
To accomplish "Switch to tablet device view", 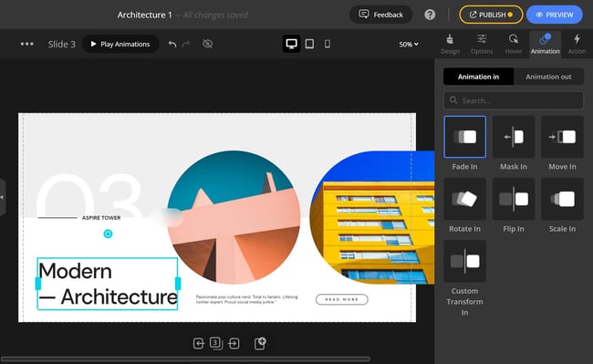I will click(x=309, y=44).
